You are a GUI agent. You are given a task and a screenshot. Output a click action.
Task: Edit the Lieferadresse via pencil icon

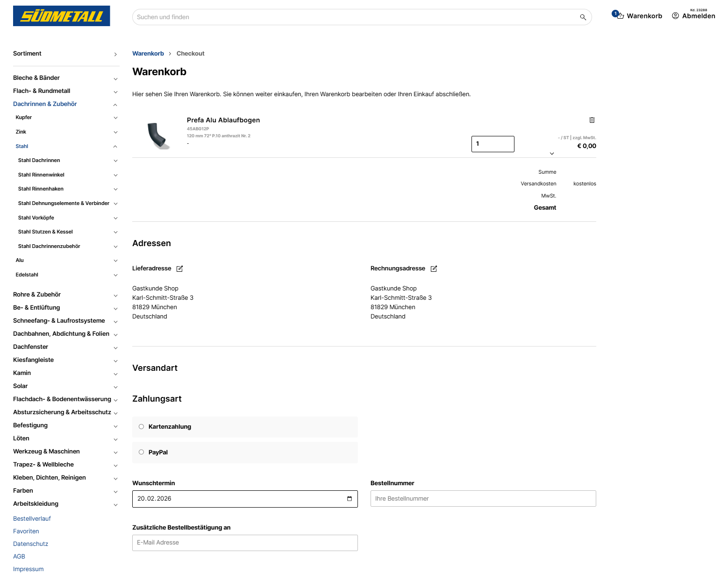180,269
